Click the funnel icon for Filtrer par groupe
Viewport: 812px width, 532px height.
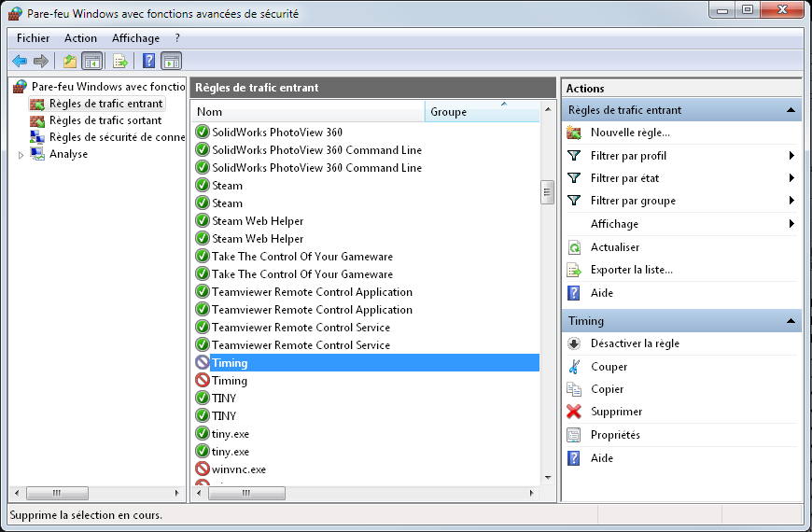[x=574, y=201]
